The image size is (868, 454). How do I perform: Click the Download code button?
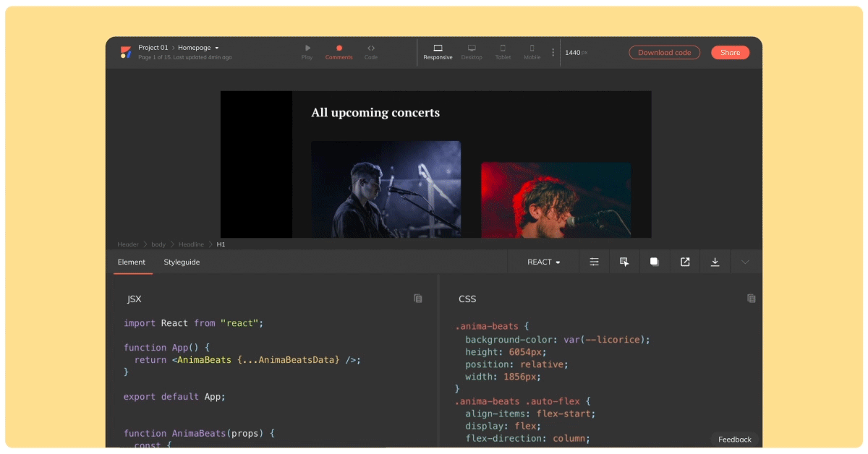point(664,52)
